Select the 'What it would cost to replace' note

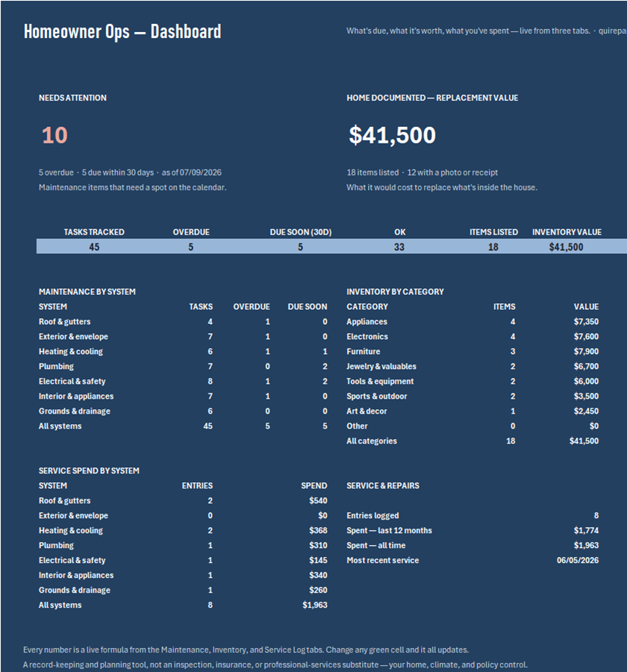click(x=442, y=187)
